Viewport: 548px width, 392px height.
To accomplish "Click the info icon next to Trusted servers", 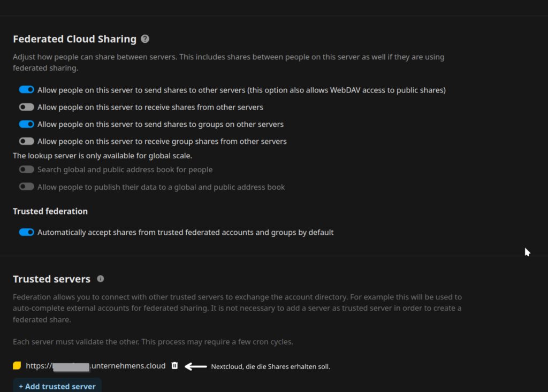I will point(101,279).
